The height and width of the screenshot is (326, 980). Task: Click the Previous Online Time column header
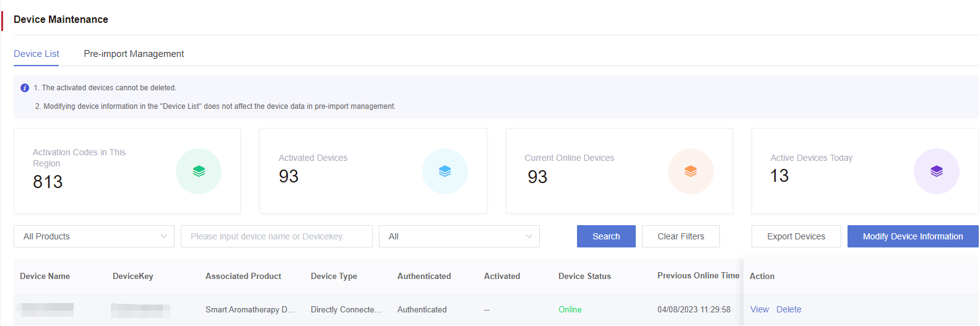698,275
